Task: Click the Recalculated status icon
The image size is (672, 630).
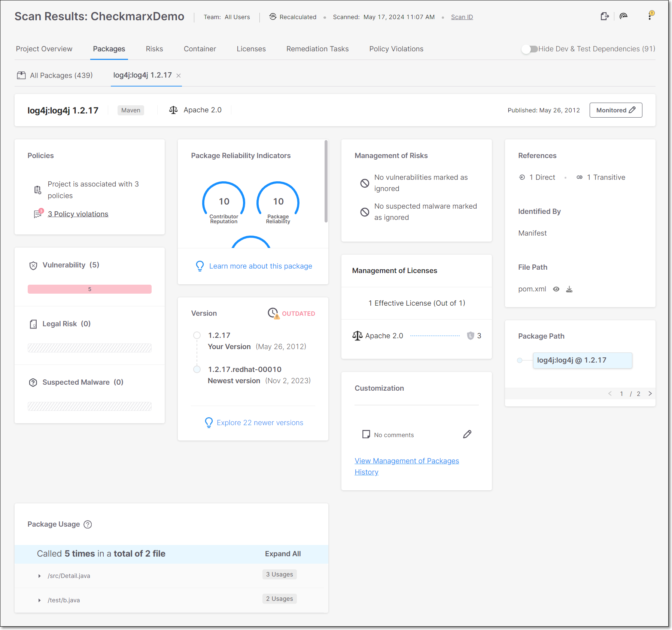Action: tap(273, 16)
